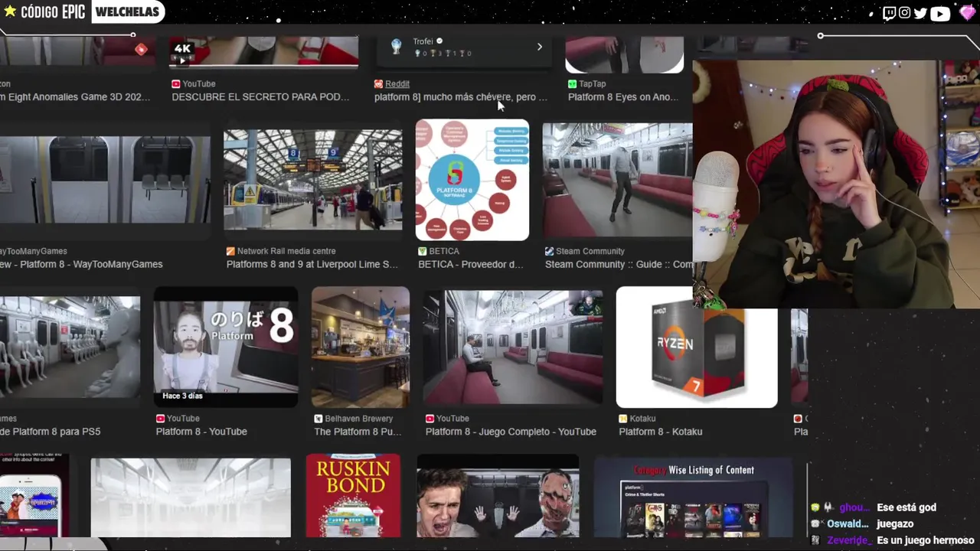This screenshot has height=551, width=980.
Task: Click the Instagram icon in overlay
Action: [x=905, y=13]
